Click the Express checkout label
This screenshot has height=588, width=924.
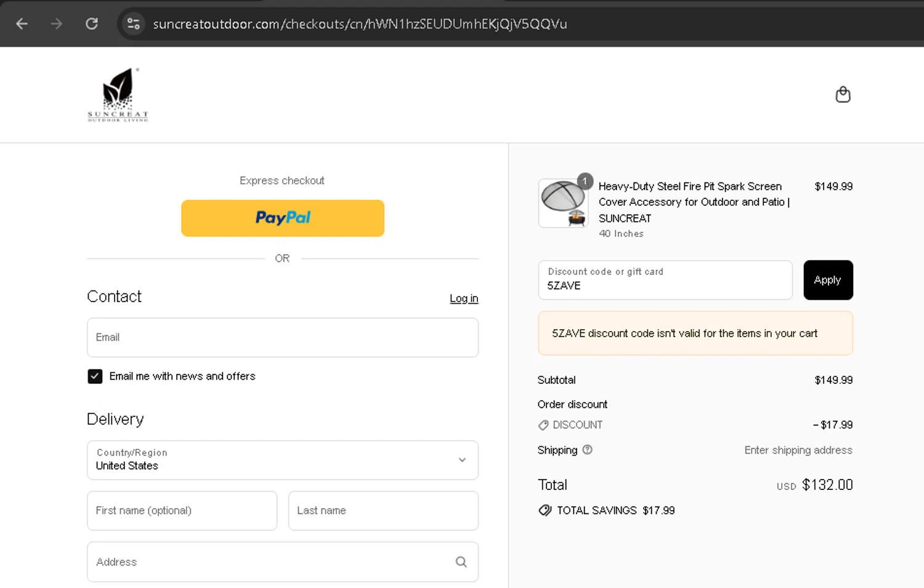[x=282, y=181]
